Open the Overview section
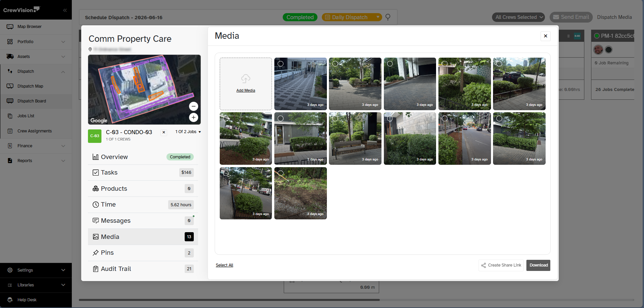 [x=143, y=157]
